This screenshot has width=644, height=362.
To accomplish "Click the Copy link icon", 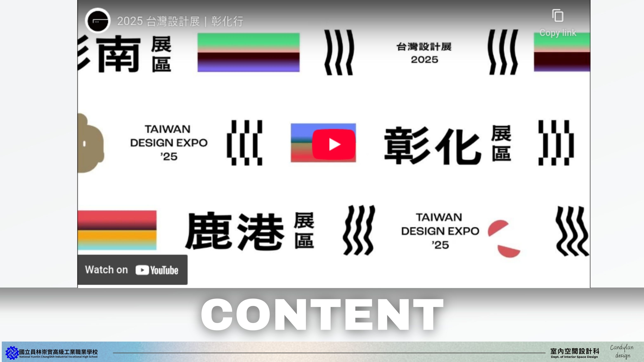I will 558,16.
